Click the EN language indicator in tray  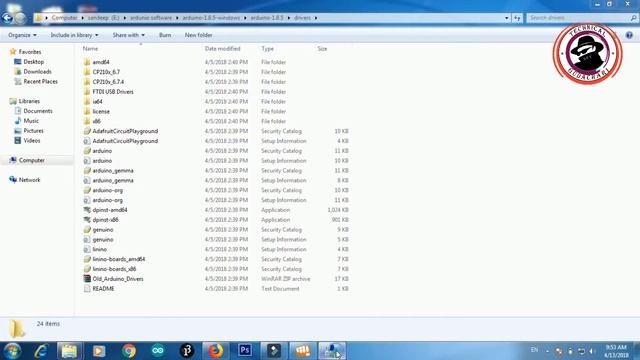pyautogui.click(x=534, y=350)
